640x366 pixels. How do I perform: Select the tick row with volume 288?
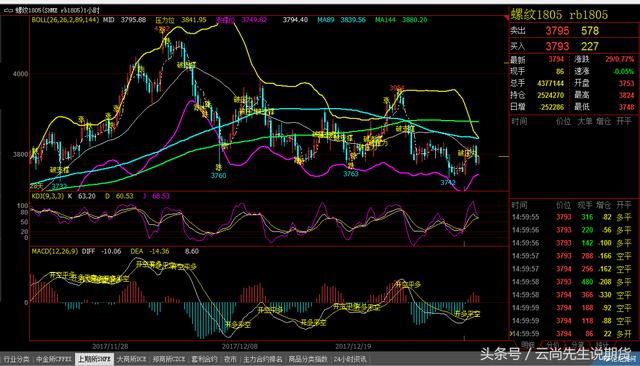(x=573, y=256)
